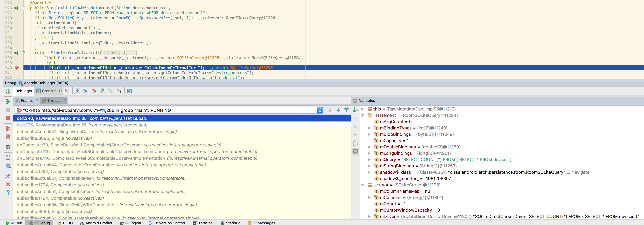Open the thread selector dropdown
Image resolution: width=644 pixels, height=225 pixels.
coord(320,110)
